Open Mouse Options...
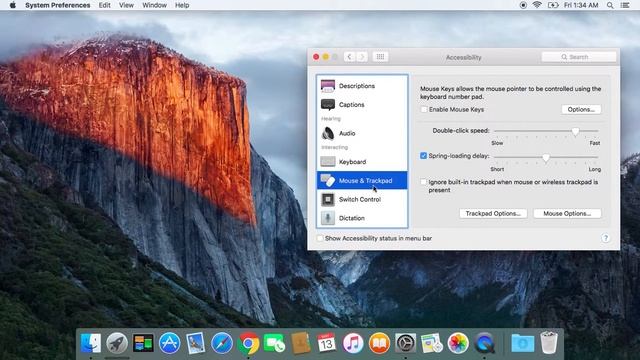This screenshot has width=640, height=360. [567, 213]
